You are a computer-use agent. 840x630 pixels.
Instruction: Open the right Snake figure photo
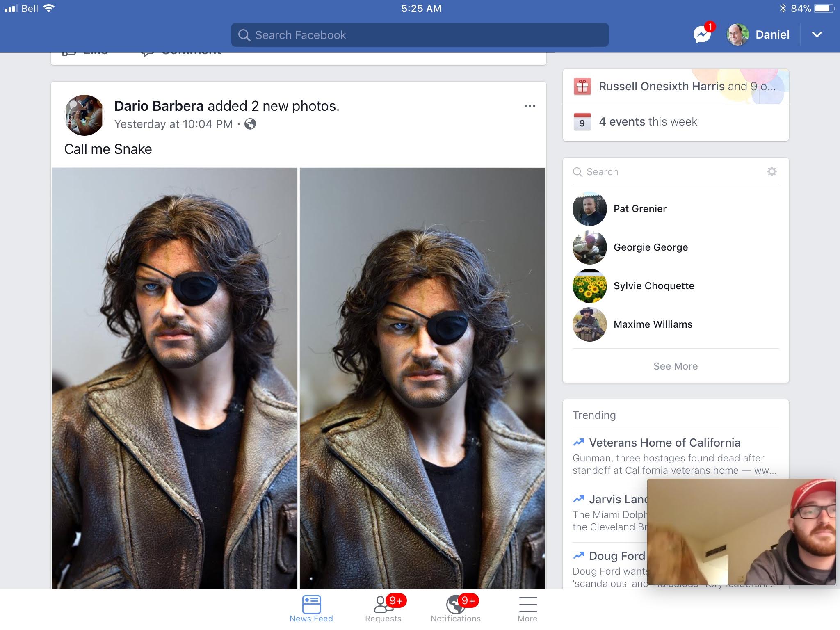[422, 378]
